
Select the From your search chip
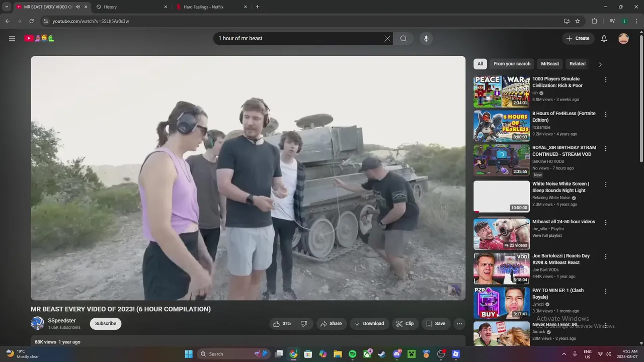[x=512, y=64]
